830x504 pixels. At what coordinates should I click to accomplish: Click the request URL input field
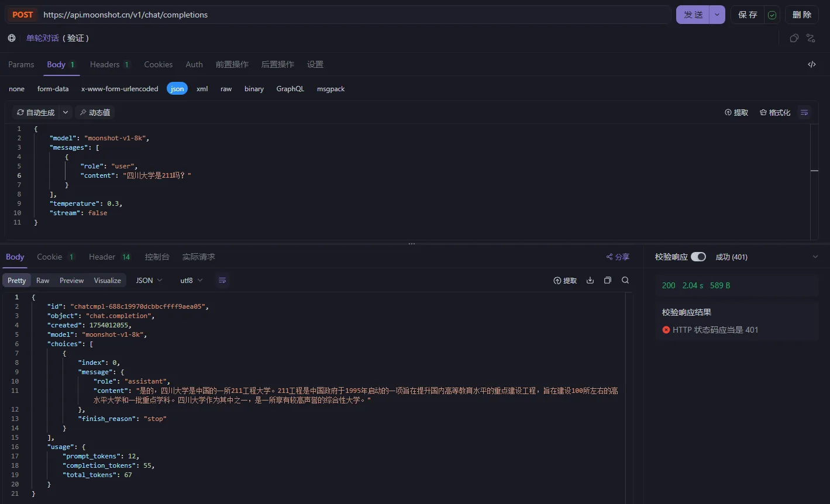[356, 15]
